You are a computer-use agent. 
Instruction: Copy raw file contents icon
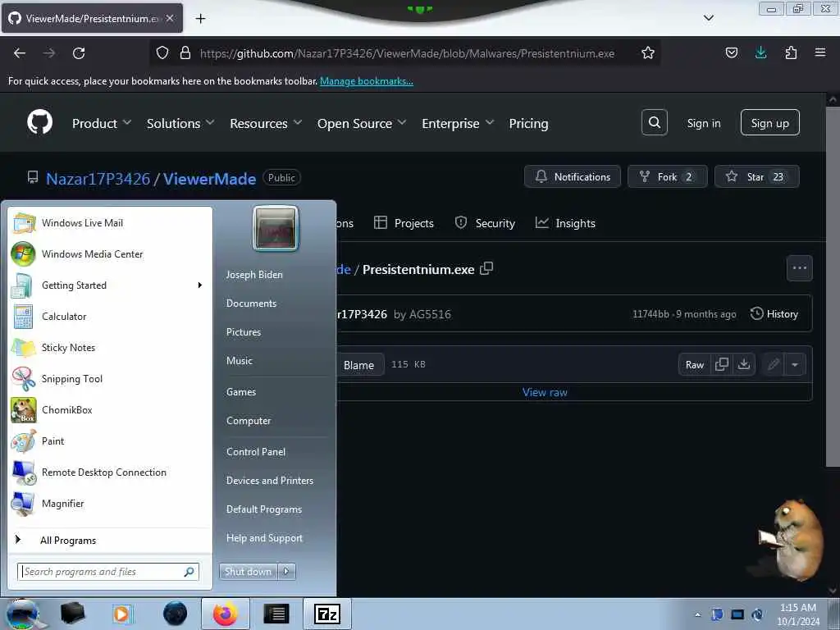click(x=722, y=364)
